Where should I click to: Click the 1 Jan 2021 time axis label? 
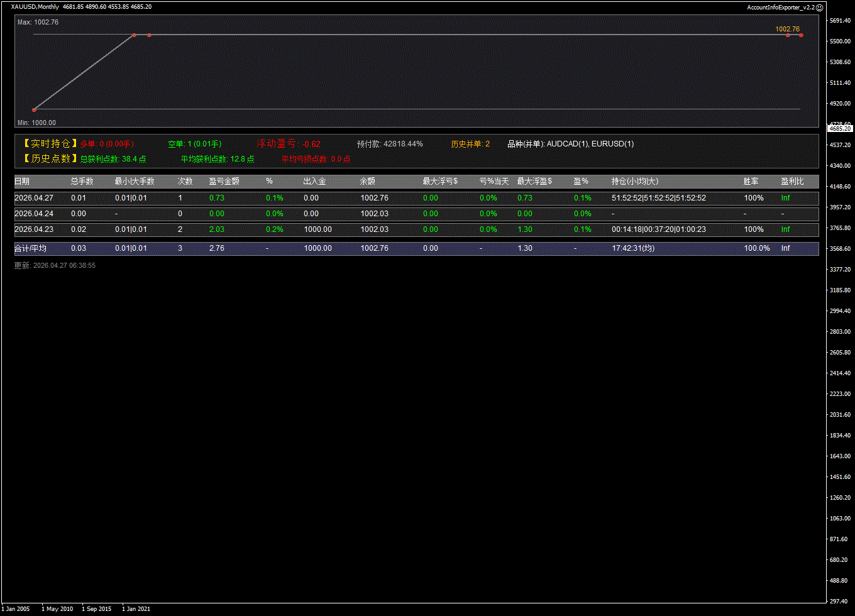136,608
